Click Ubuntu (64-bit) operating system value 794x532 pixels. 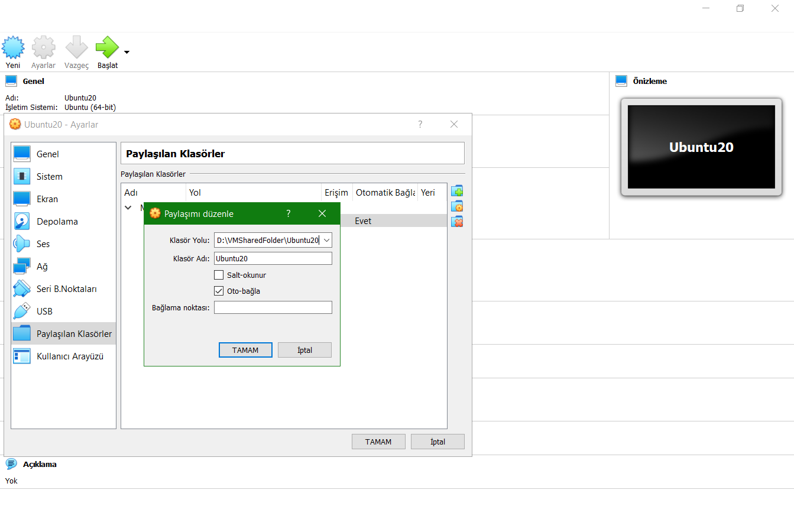click(90, 108)
